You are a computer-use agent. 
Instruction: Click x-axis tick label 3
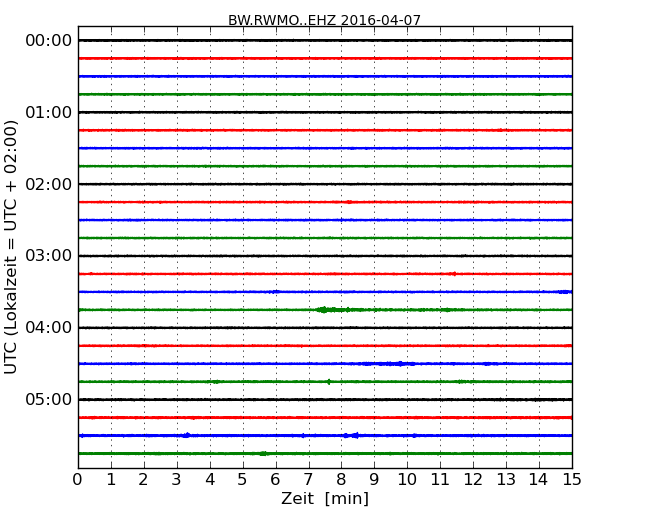[x=177, y=480]
